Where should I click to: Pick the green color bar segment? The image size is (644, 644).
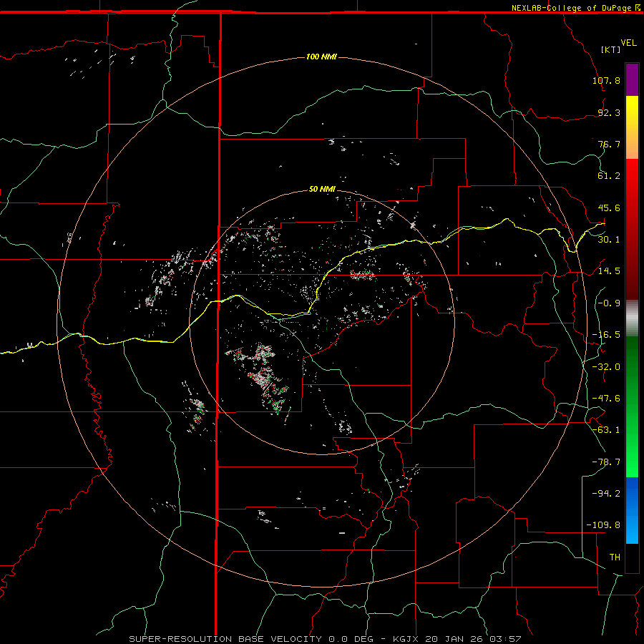(632, 406)
